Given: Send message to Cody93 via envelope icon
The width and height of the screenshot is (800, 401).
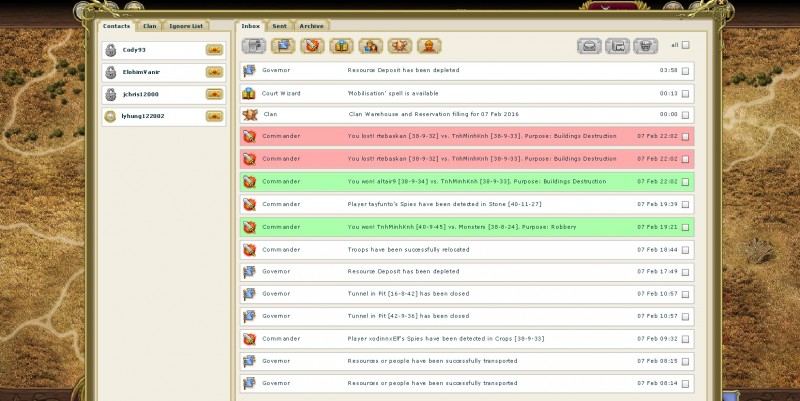Looking at the screenshot, I should pyautogui.click(x=214, y=49).
